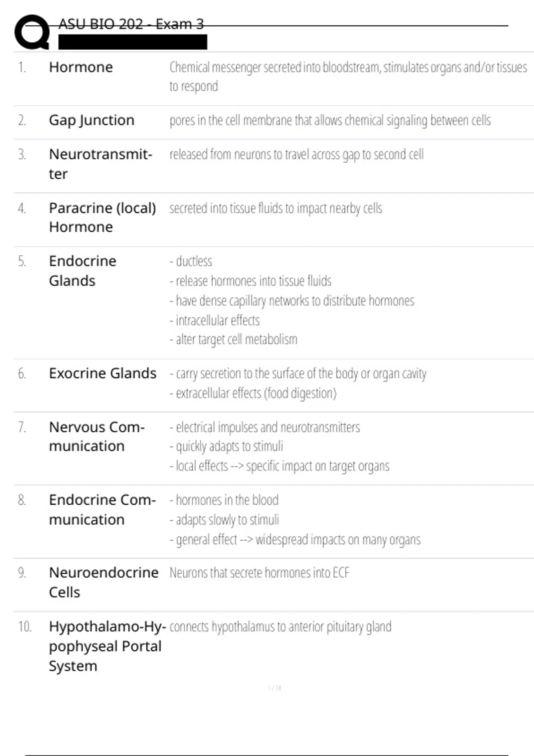534x756 pixels.
Task: Click the "Hypothalamo-Hypophyseal Portal System" term
Action: click(x=107, y=646)
